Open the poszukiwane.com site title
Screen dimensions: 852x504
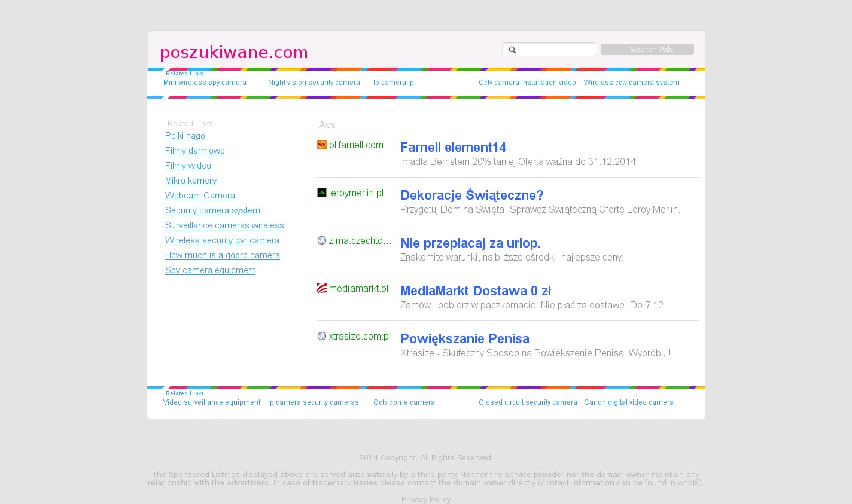pos(234,53)
